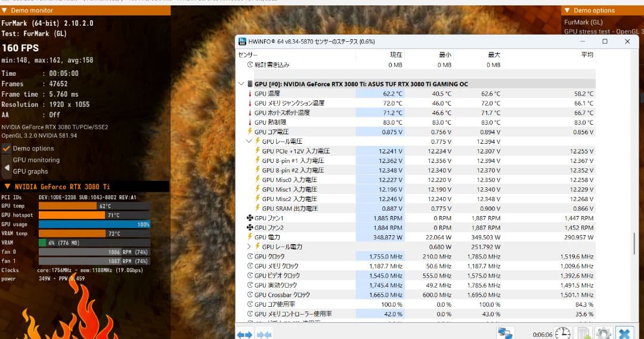Click the GPU 熱制限 row label
This screenshot has width=644, height=339.
[270, 122]
